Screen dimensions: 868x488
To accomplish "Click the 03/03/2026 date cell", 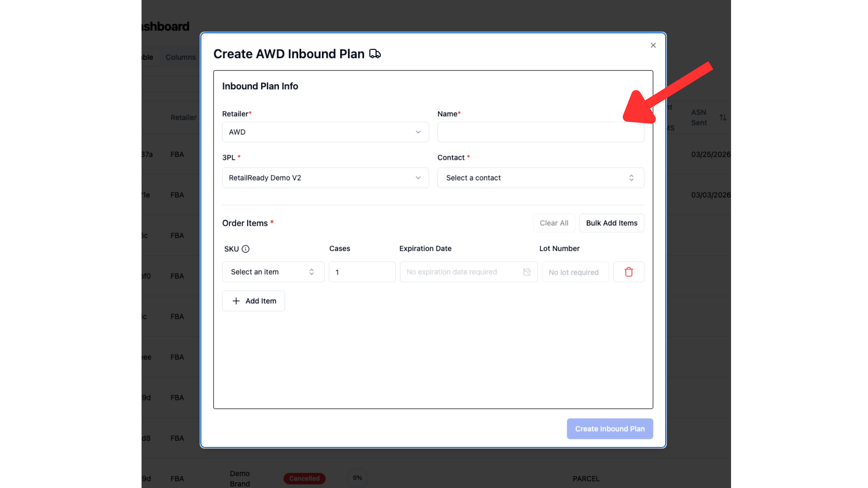I will tap(711, 195).
